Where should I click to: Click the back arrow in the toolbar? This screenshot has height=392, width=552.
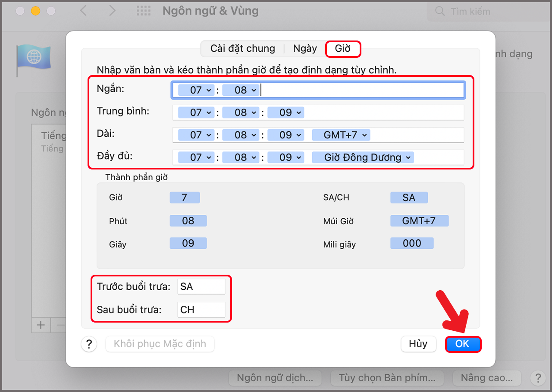[x=83, y=11]
